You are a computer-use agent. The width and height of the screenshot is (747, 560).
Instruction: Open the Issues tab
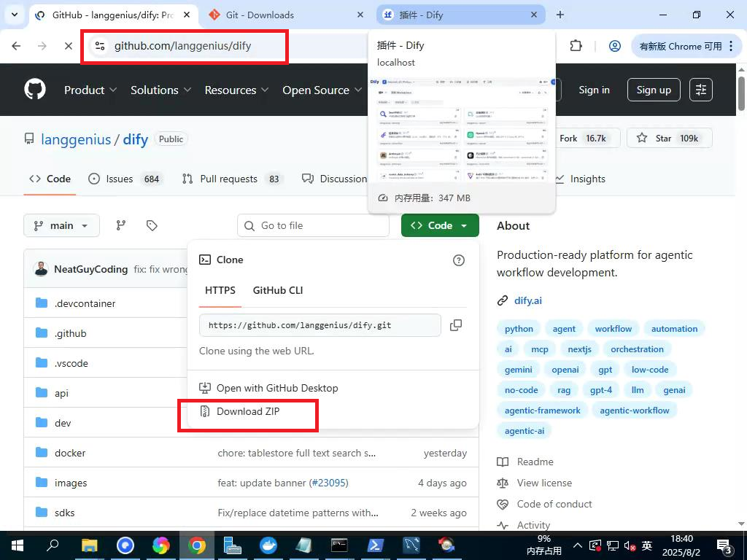click(x=125, y=179)
